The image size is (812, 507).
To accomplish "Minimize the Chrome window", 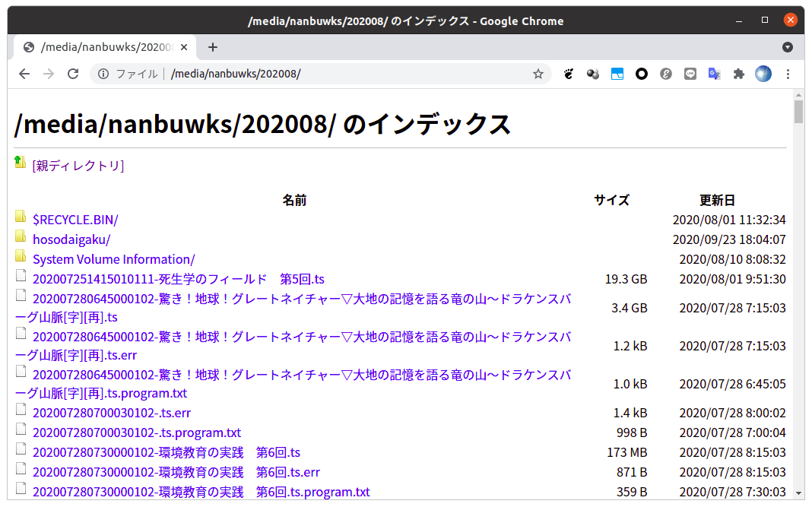I will pyautogui.click(x=739, y=21).
